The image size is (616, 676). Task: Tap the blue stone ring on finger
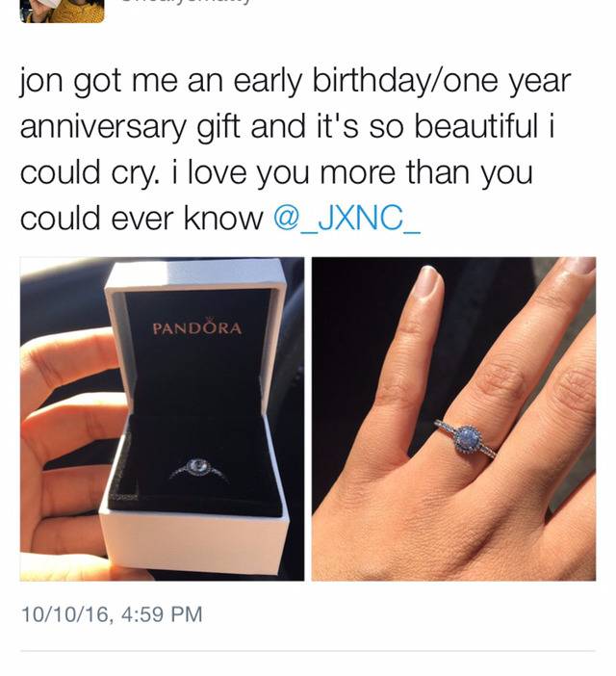pos(466,439)
